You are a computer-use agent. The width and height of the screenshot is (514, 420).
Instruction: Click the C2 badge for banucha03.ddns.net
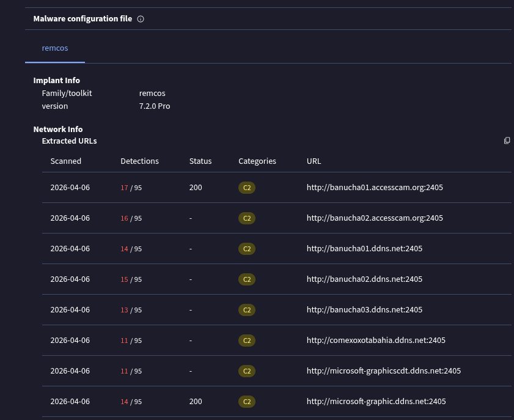247,310
